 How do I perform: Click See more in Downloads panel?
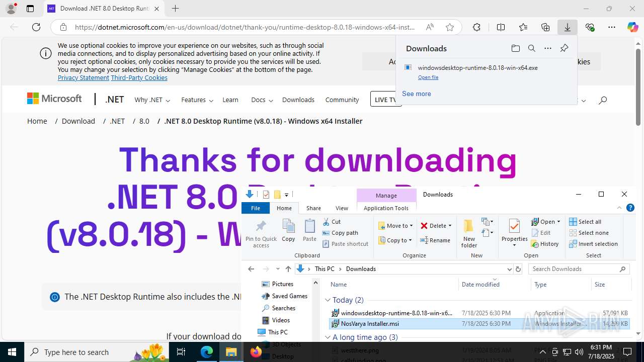click(417, 94)
